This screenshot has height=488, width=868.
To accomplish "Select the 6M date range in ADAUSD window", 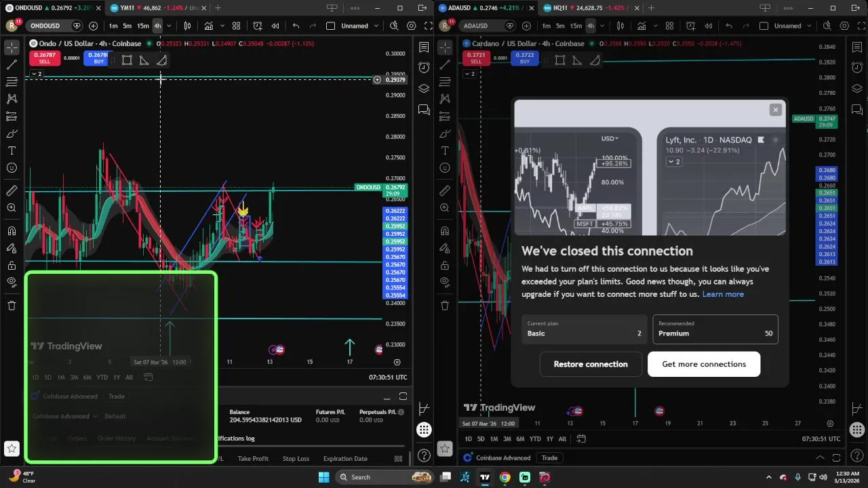I will click(x=520, y=439).
